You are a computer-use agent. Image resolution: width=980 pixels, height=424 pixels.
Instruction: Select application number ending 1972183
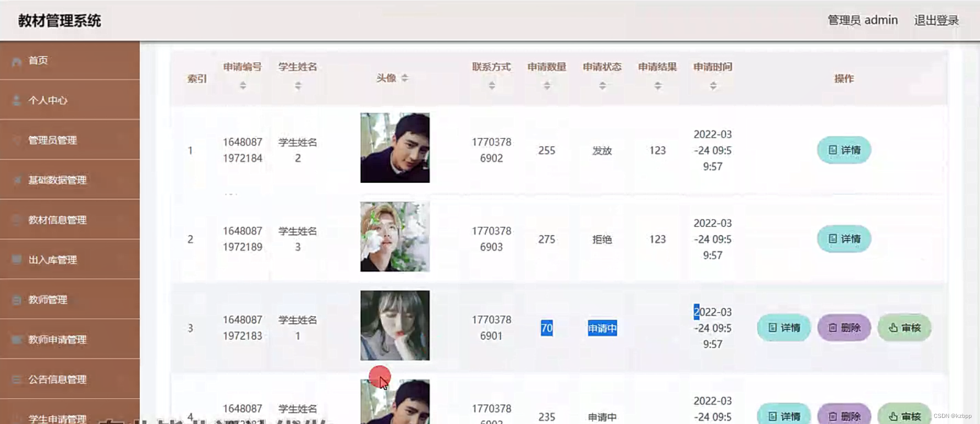tap(243, 328)
